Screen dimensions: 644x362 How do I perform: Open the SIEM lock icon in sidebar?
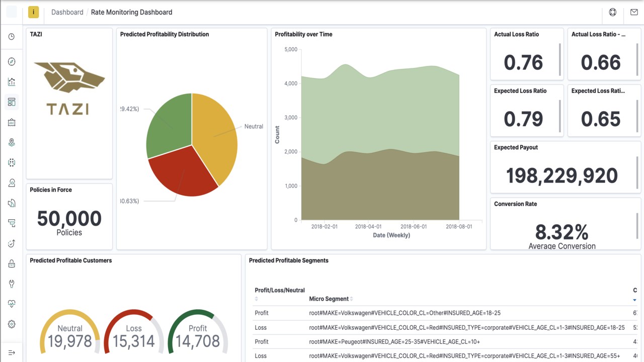coord(12,263)
